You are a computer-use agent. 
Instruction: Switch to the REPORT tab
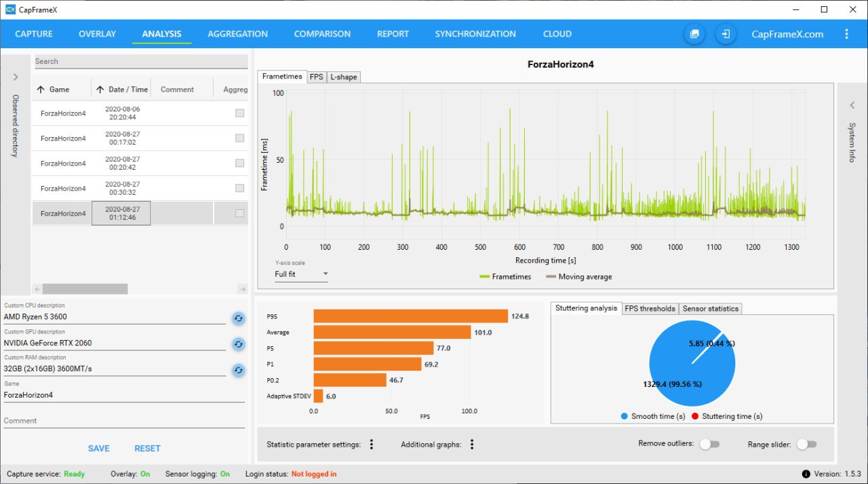click(393, 34)
